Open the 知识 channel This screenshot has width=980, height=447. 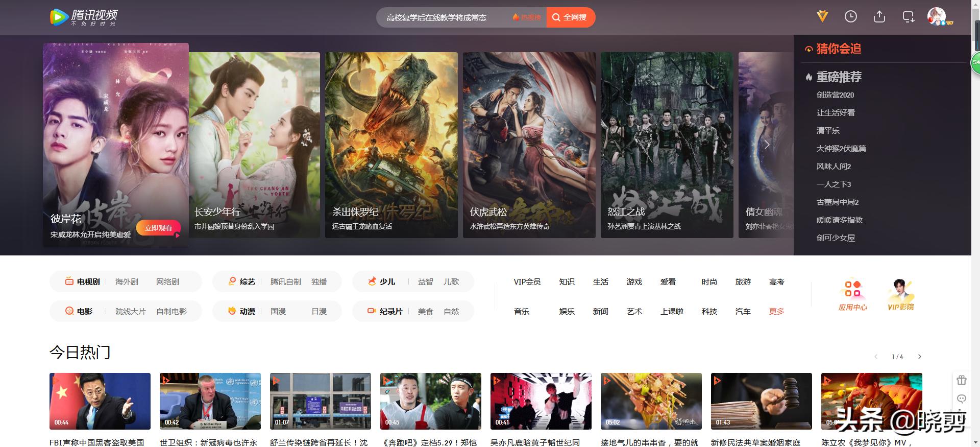567,281
